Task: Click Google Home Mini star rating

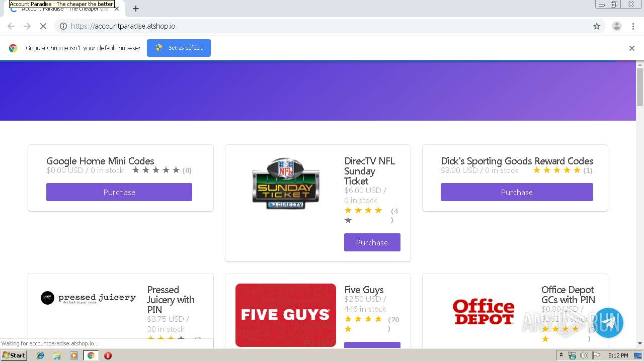Action: tap(156, 170)
